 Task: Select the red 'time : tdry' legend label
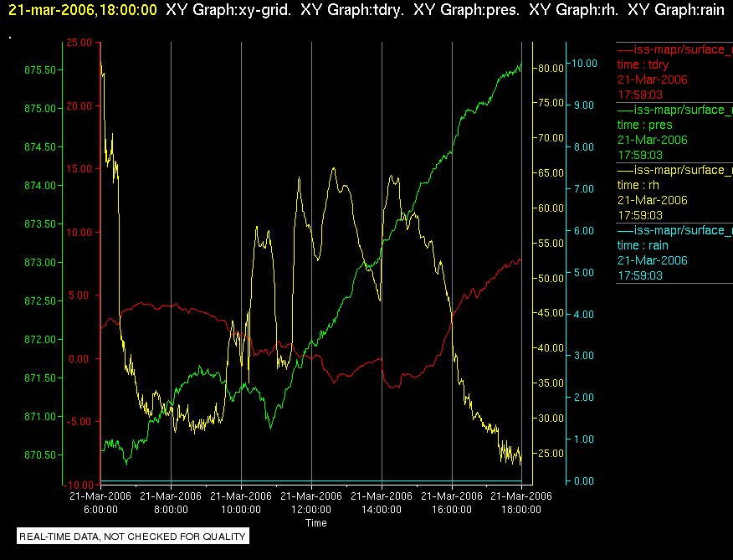pos(643,64)
